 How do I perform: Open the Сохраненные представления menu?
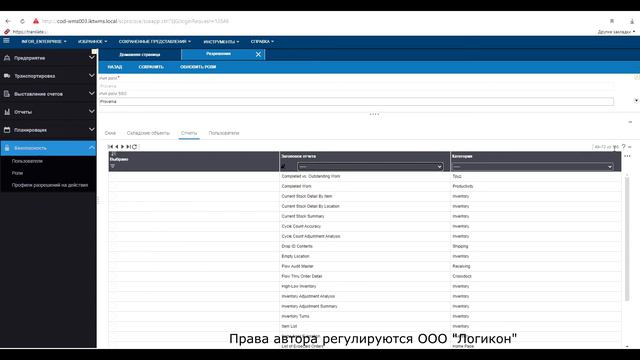155,42
